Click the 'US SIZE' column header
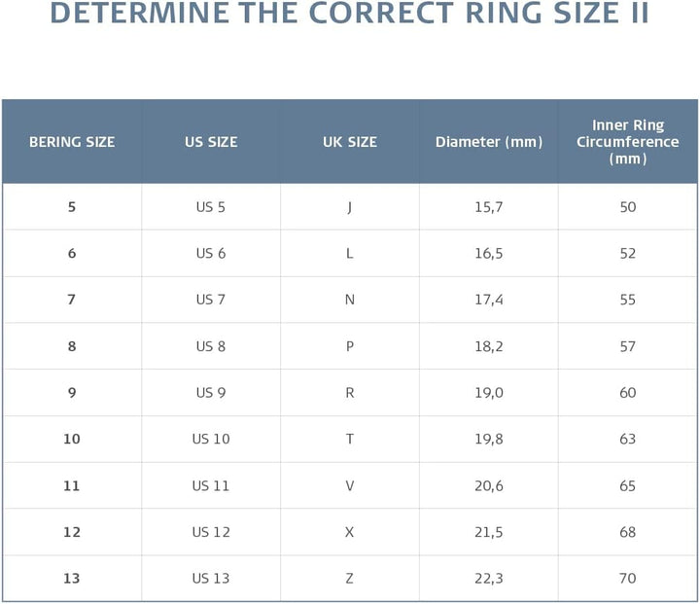 (x=211, y=142)
